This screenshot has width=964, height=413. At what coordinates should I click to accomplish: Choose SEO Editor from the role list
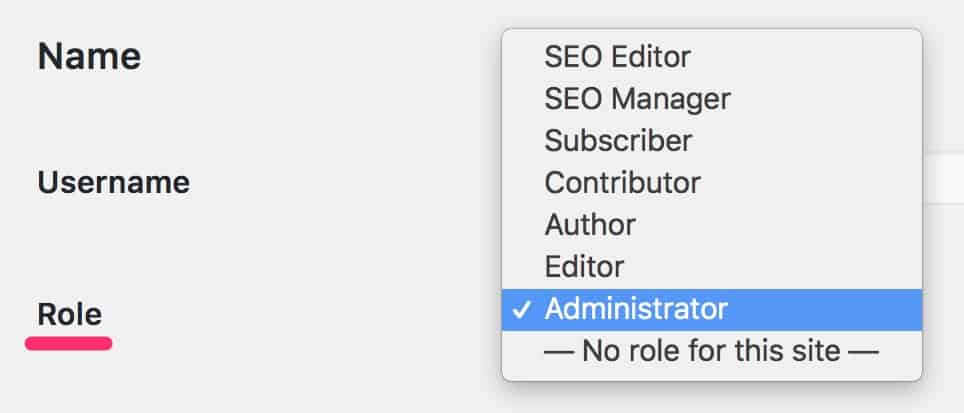coord(617,56)
